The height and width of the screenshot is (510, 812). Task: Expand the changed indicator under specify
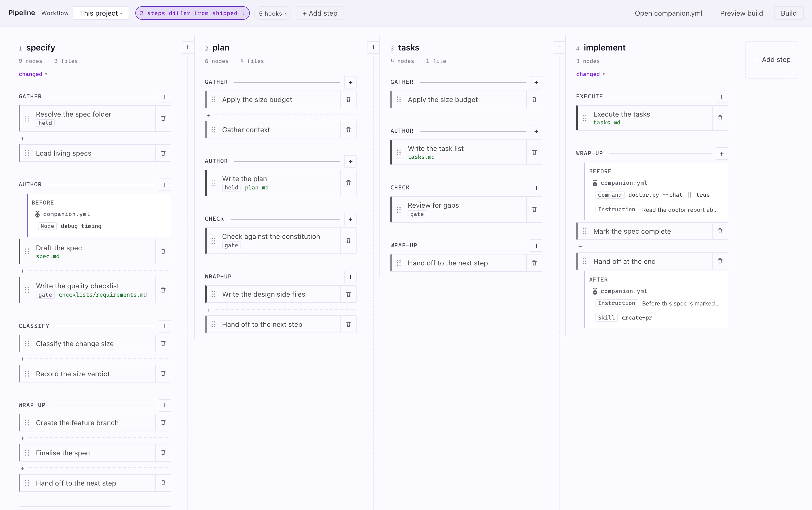coord(33,74)
